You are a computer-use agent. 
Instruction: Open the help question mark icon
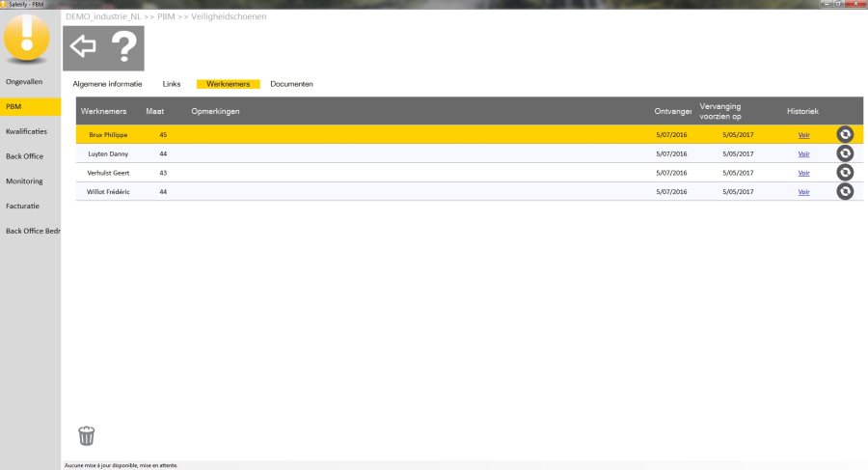(x=123, y=47)
